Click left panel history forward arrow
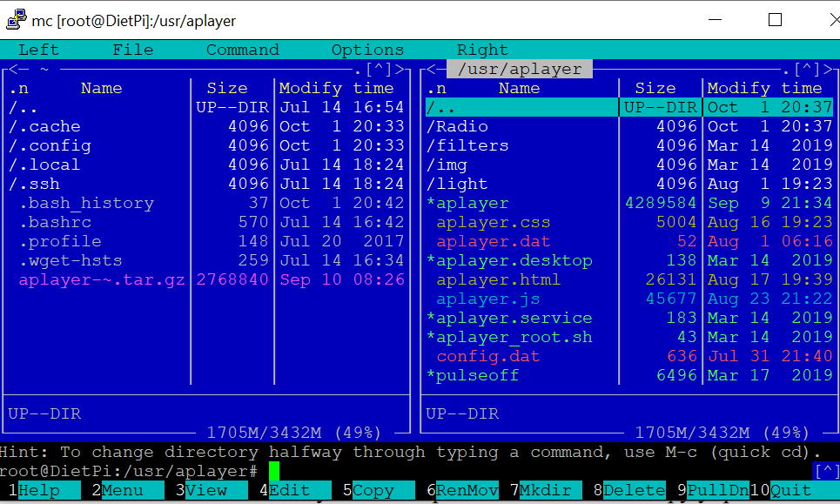Screen dimensions: 840x504 tap(400, 69)
